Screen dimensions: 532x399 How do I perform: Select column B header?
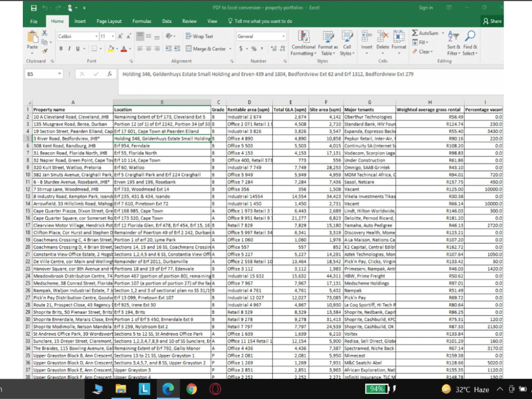coord(162,102)
